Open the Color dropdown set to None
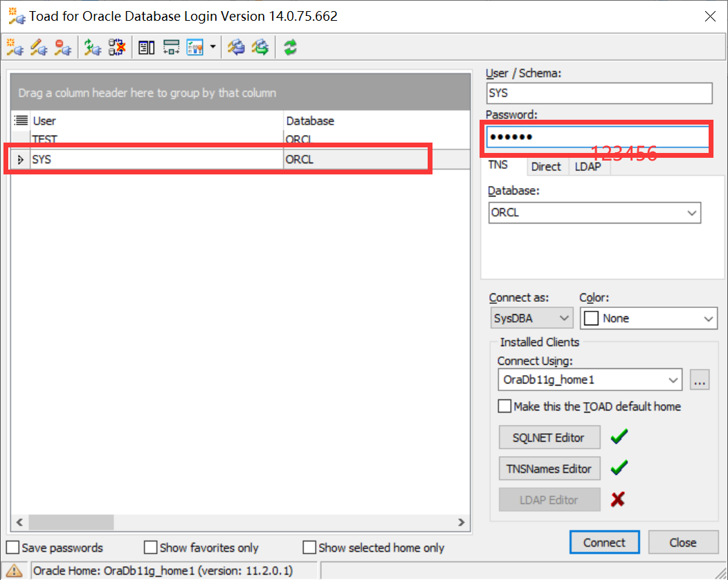 pyautogui.click(x=707, y=318)
